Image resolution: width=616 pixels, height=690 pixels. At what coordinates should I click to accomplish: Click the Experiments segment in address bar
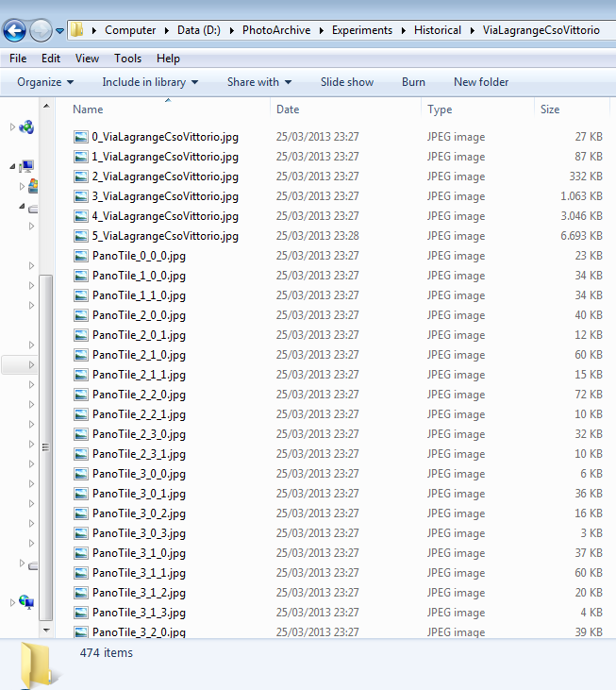(361, 30)
